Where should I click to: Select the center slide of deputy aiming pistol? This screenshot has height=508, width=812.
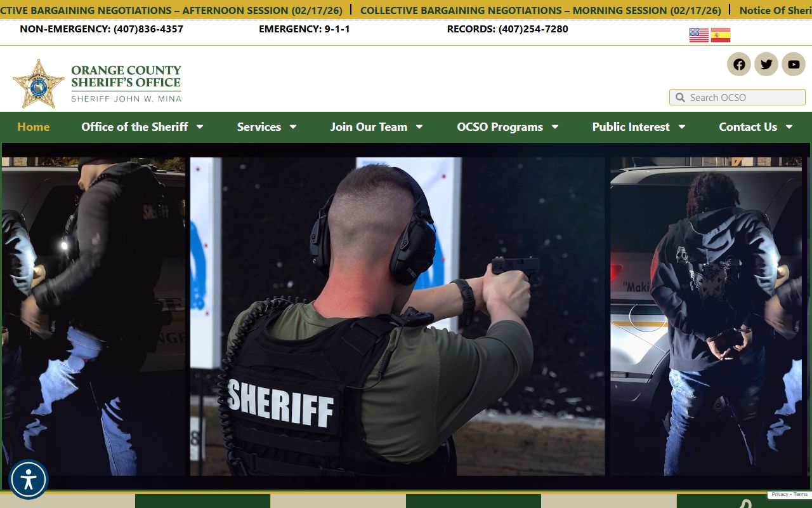pyautogui.click(x=397, y=316)
